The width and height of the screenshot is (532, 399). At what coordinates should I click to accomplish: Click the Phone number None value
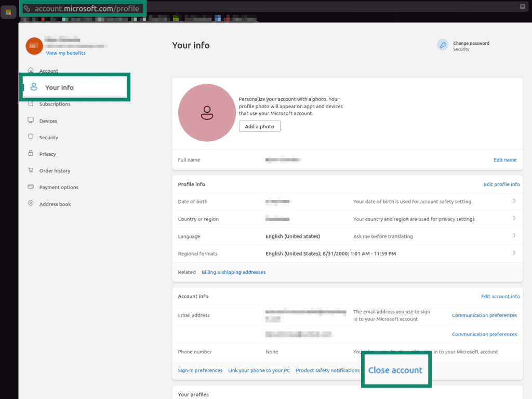point(272,352)
